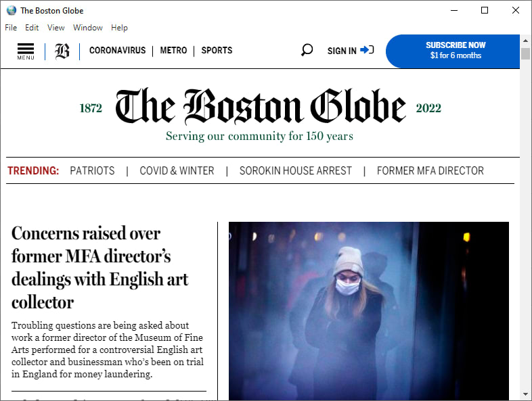This screenshot has width=532, height=401.
Task: Minimize the Boston Globe window
Action: coord(454,10)
